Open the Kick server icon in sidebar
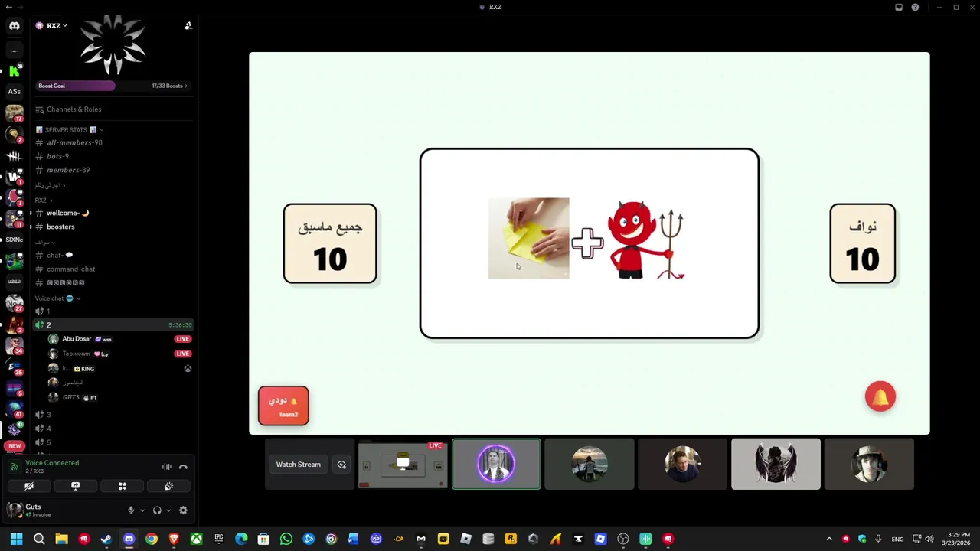Image resolution: width=980 pixels, height=551 pixels. point(14,70)
